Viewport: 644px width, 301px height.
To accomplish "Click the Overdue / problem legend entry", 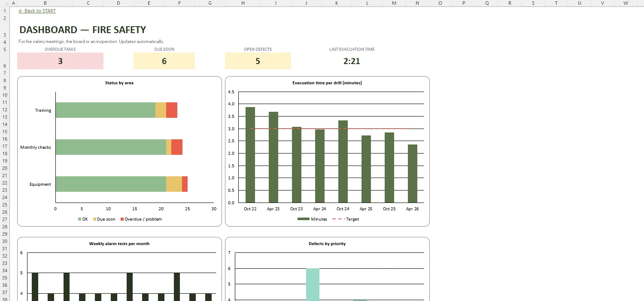I will (x=141, y=219).
